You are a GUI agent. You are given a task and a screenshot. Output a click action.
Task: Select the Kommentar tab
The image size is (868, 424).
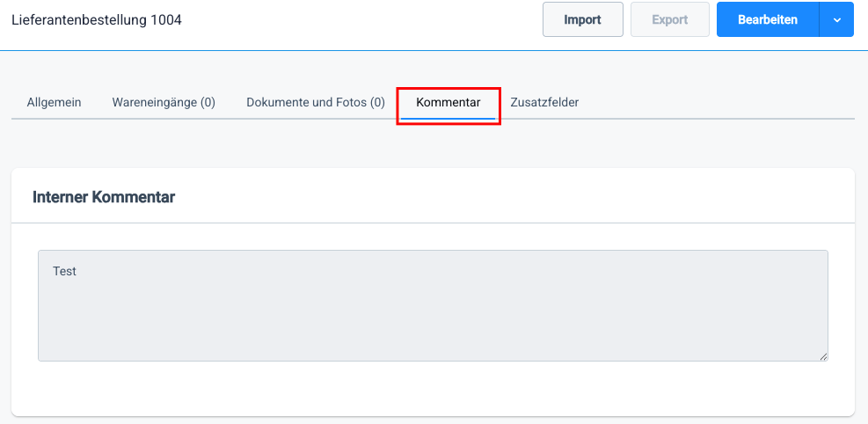click(x=448, y=102)
